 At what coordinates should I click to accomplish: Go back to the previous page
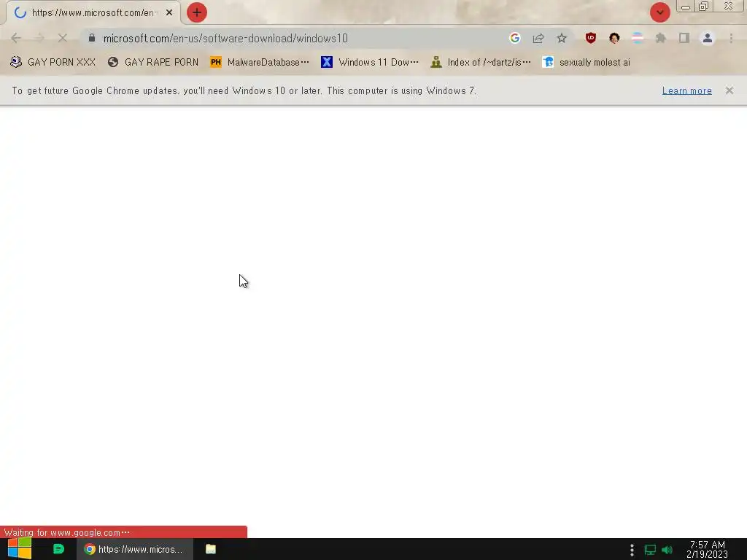[x=16, y=38]
